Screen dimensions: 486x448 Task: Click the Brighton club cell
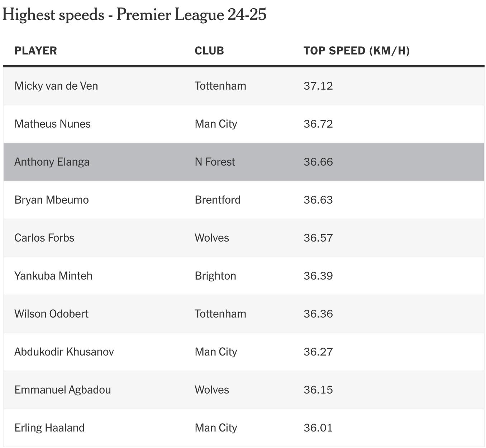215,276
